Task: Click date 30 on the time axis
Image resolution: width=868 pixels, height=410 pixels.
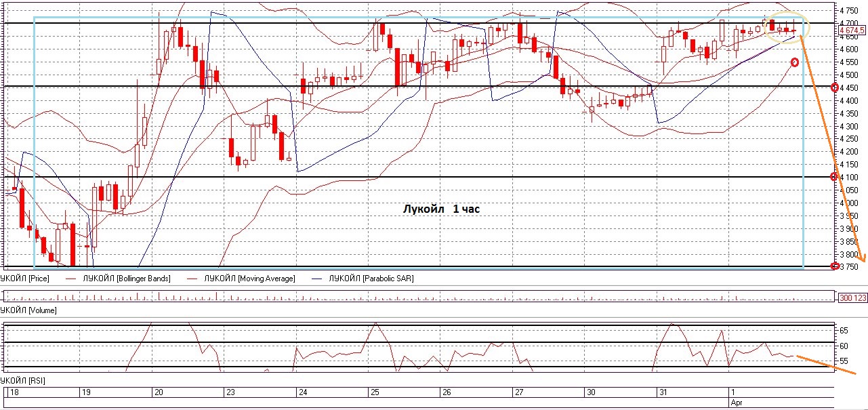Action: [x=590, y=392]
